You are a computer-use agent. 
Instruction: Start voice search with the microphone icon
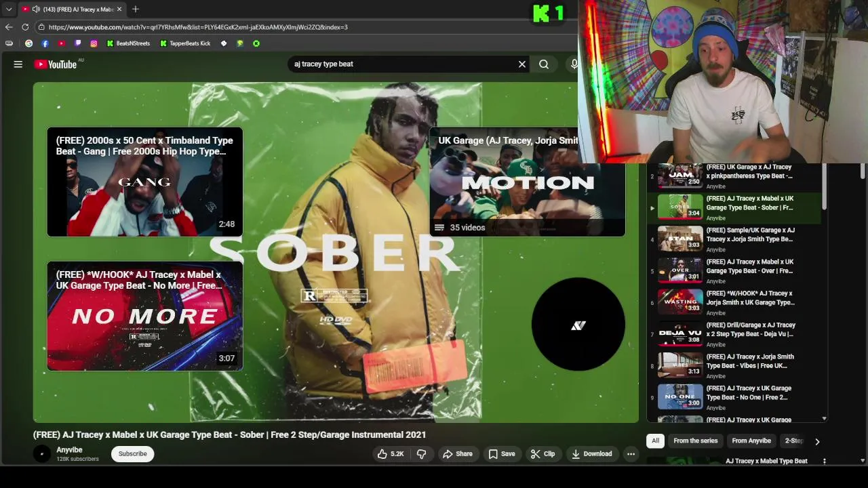[574, 64]
